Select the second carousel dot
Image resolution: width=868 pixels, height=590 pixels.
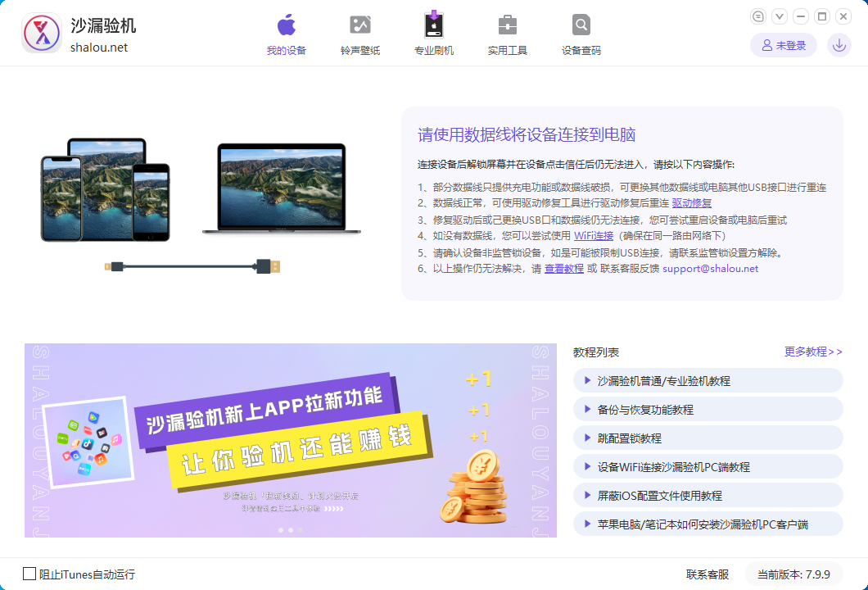pos(290,530)
